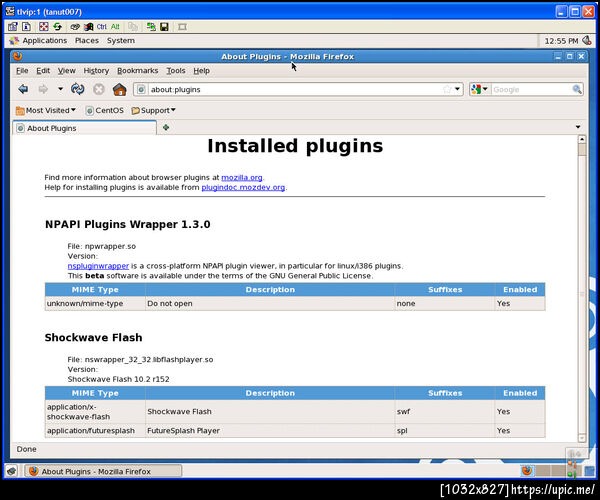Click the Google search field
Viewport: 600px width, 500px height.
(531, 90)
